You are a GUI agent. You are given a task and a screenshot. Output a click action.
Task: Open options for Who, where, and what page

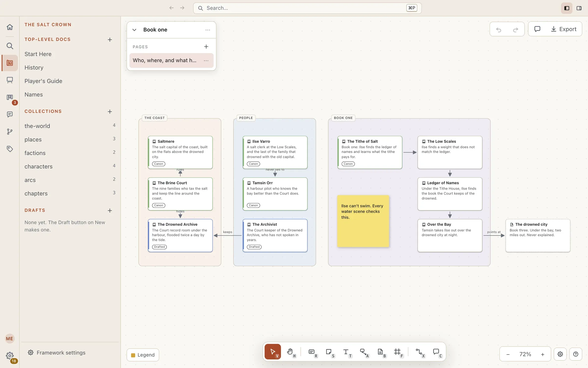click(206, 60)
